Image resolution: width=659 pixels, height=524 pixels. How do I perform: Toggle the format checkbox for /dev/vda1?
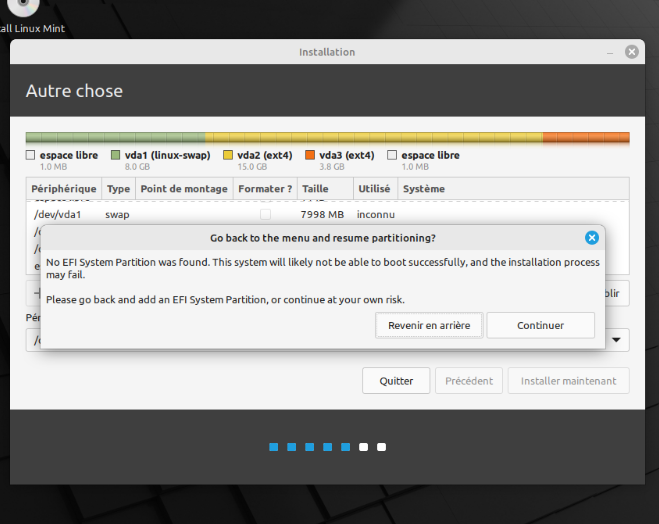265,214
